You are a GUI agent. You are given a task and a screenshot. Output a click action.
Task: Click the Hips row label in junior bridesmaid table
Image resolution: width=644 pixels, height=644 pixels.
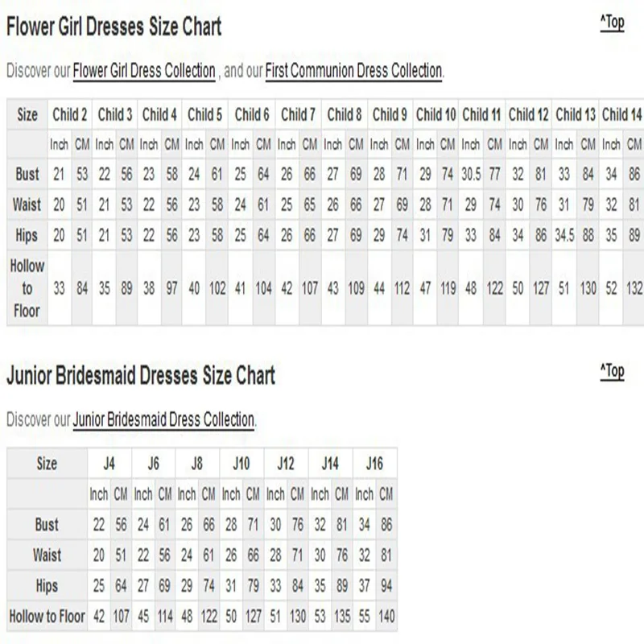(47, 586)
